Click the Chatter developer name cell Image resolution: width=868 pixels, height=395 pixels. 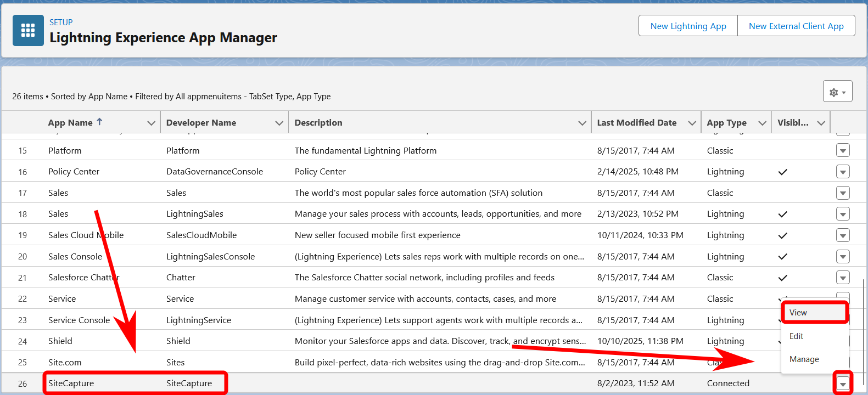pos(181,278)
